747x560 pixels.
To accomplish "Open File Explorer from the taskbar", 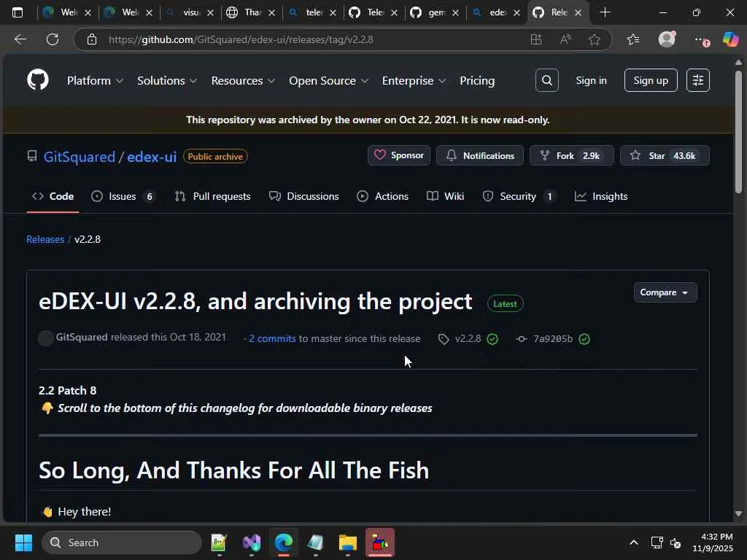I will [x=348, y=542].
